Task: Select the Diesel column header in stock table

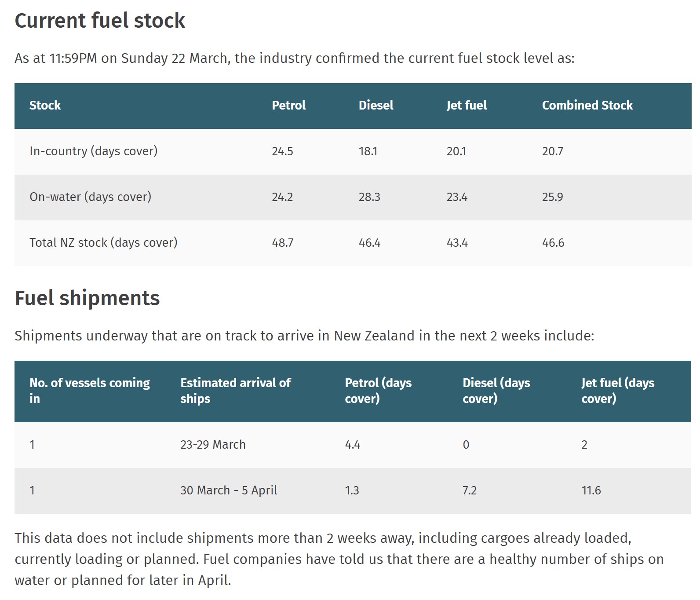Action: [376, 106]
